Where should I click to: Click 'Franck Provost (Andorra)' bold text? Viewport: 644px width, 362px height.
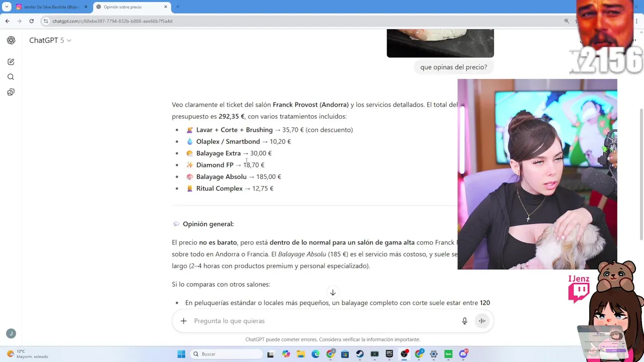click(x=310, y=105)
